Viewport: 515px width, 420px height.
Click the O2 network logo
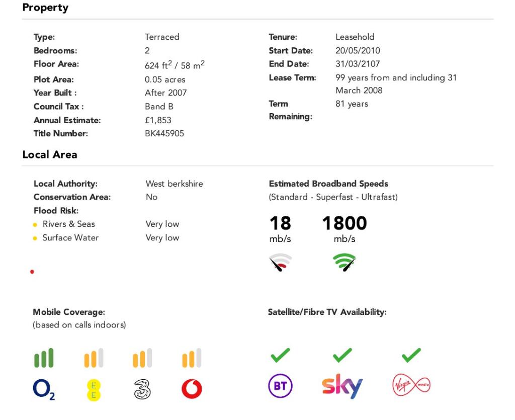click(x=44, y=389)
